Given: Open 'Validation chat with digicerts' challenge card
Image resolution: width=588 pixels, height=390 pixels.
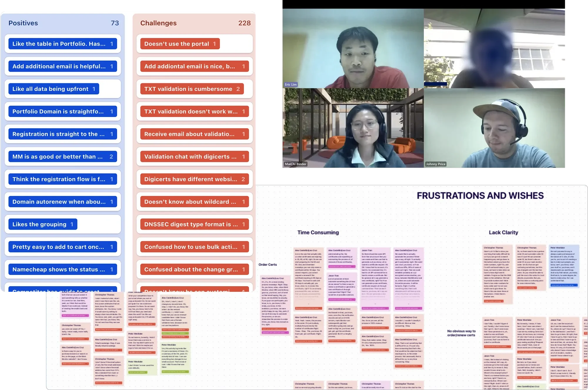Looking at the screenshot, I should click(194, 157).
